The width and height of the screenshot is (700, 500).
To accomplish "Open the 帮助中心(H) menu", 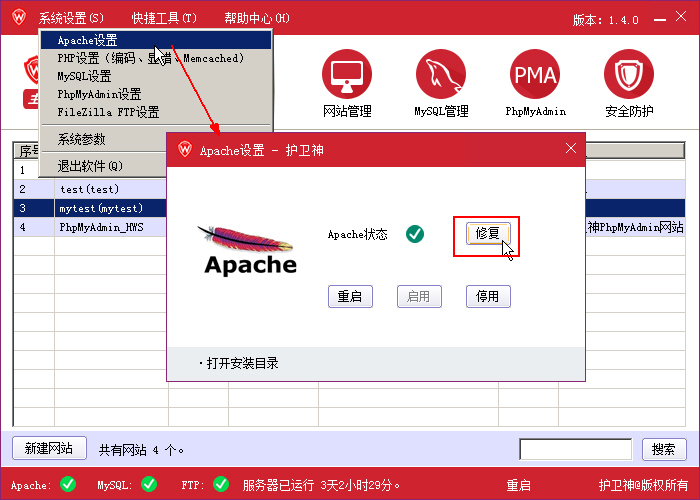I will pyautogui.click(x=257, y=18).
